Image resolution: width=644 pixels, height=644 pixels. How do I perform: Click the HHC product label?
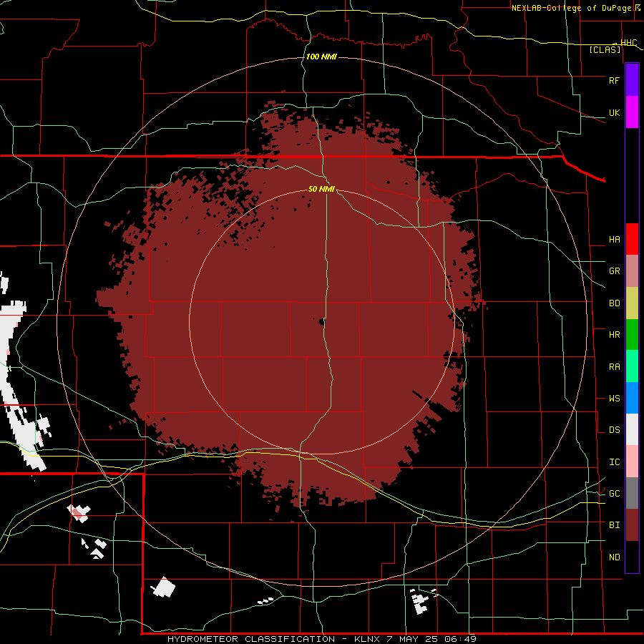(628, 43)
